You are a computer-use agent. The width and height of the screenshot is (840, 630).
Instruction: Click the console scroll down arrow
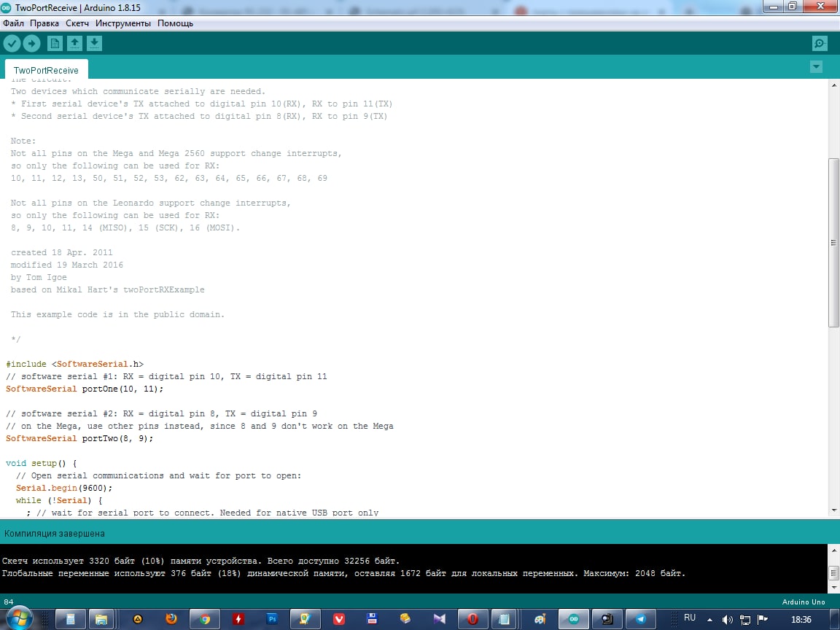click(833, 587)
